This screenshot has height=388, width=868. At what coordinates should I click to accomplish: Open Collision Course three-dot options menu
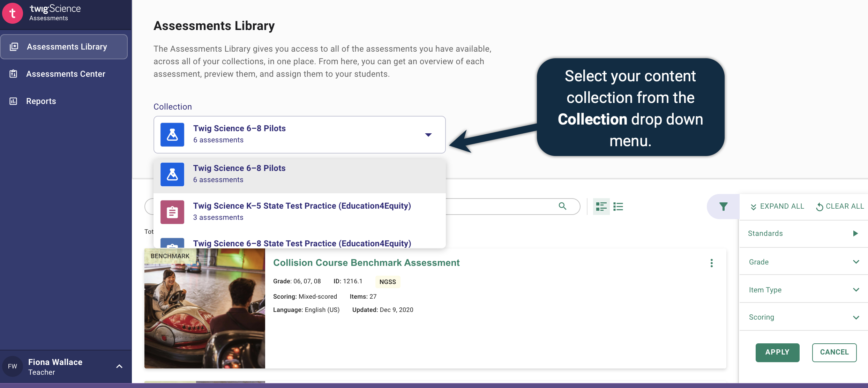[712, 263]
